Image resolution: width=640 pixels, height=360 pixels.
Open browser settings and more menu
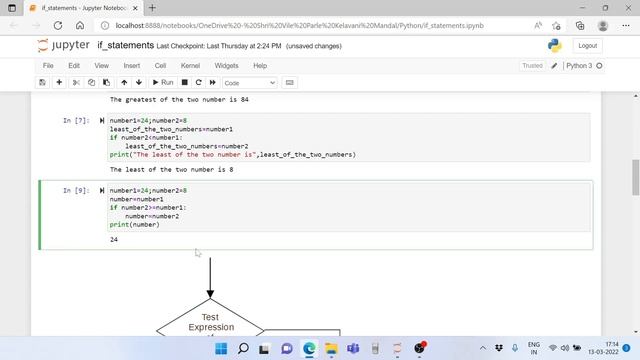[x=626, y=25]
